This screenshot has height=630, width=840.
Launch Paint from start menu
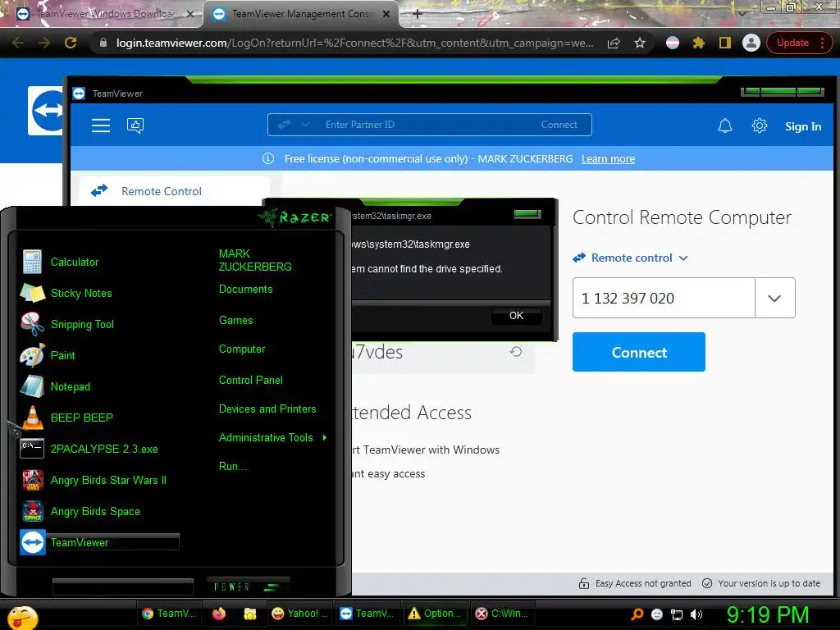62,355
